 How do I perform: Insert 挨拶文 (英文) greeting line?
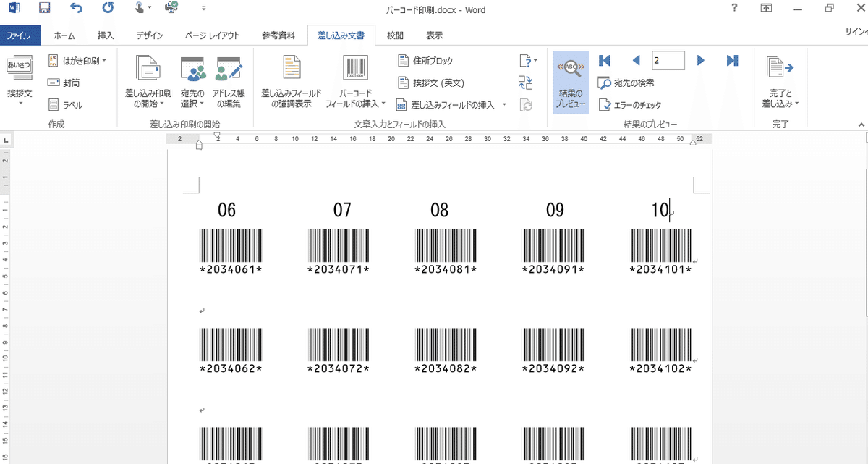[431, 83]
